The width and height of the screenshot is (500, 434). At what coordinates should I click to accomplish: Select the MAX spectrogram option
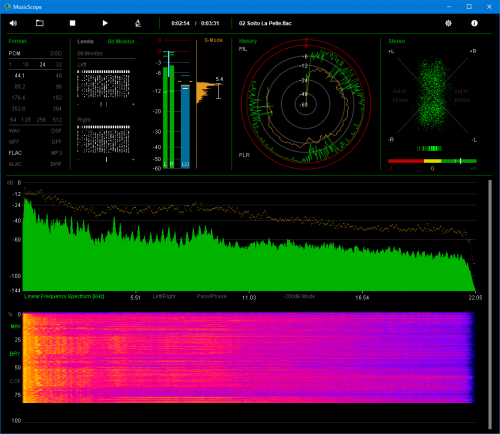[x=16, y=326]
